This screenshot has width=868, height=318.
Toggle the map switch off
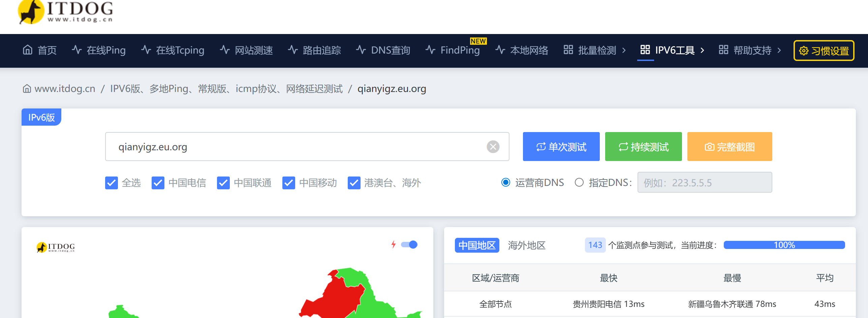[x=409, y=245]
